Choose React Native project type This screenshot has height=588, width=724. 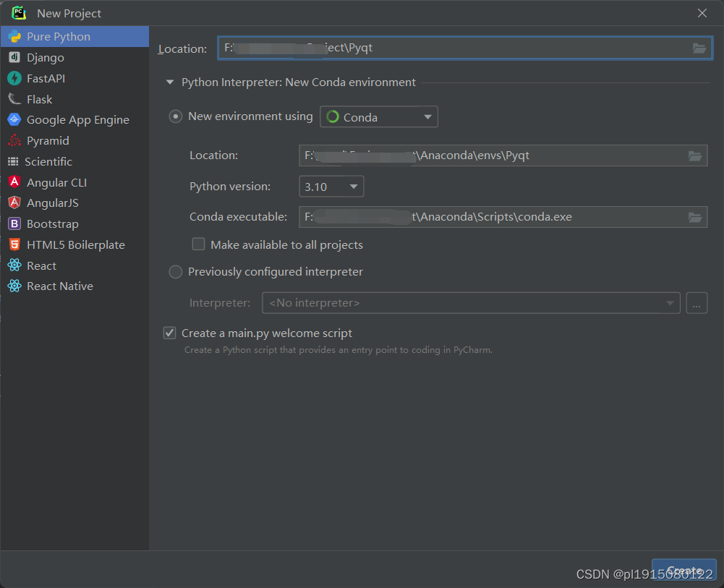click(x=74, y=286)
